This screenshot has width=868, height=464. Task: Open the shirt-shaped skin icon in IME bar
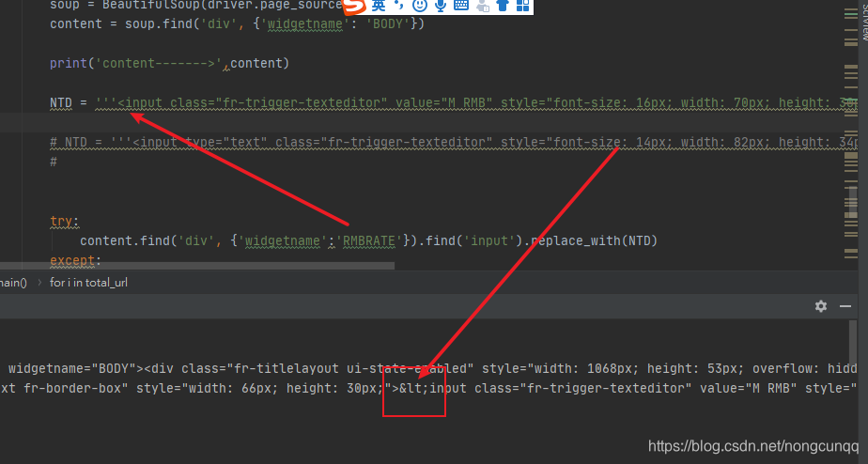click(503, 6)
